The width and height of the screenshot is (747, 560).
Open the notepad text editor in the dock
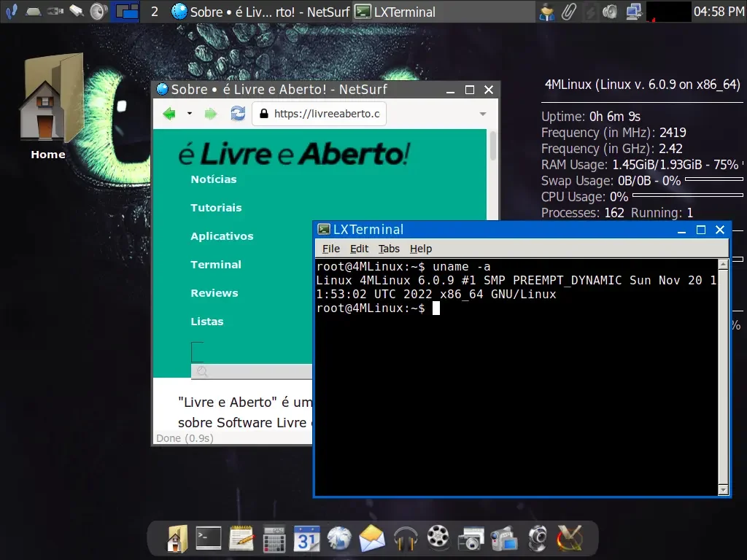coord(241,539)
